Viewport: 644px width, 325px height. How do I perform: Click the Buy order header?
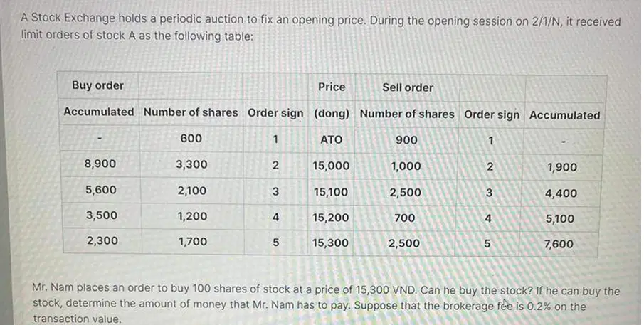tap(97, 85)
